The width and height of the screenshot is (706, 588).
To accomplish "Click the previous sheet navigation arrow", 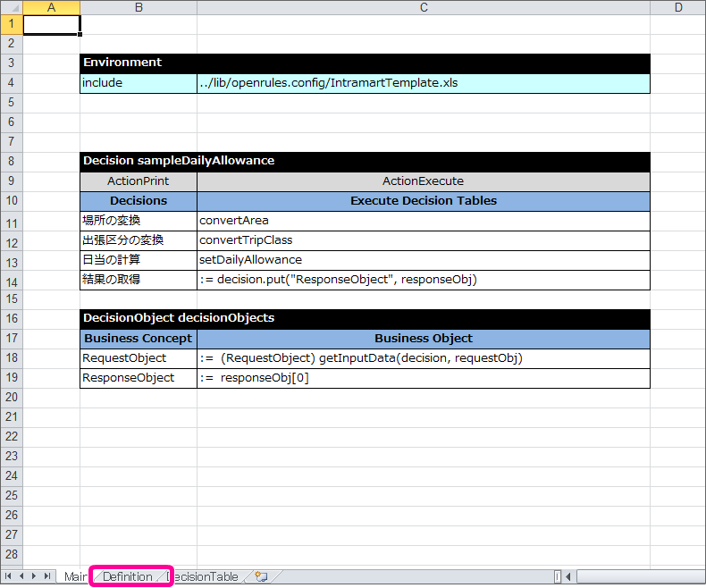I will [22, 576].
